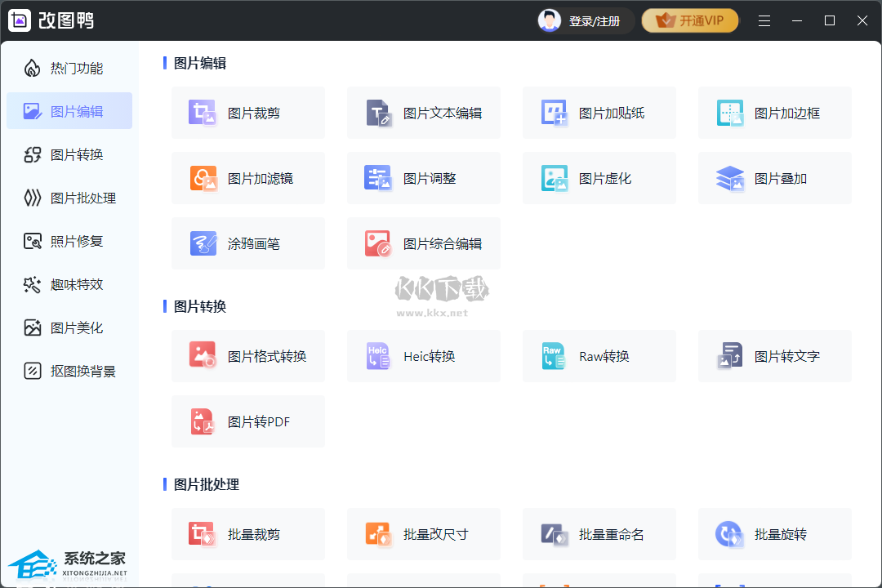Open the 图片加贴纸 sticker tool
Image resolution: width=882 pixels, height=588 pixels.
(x=599, y=113)
